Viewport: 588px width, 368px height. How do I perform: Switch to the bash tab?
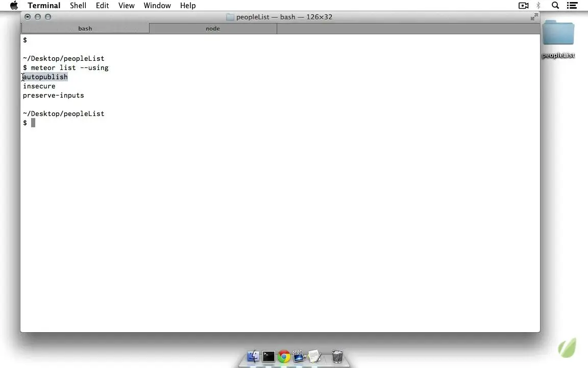point(85,29)
